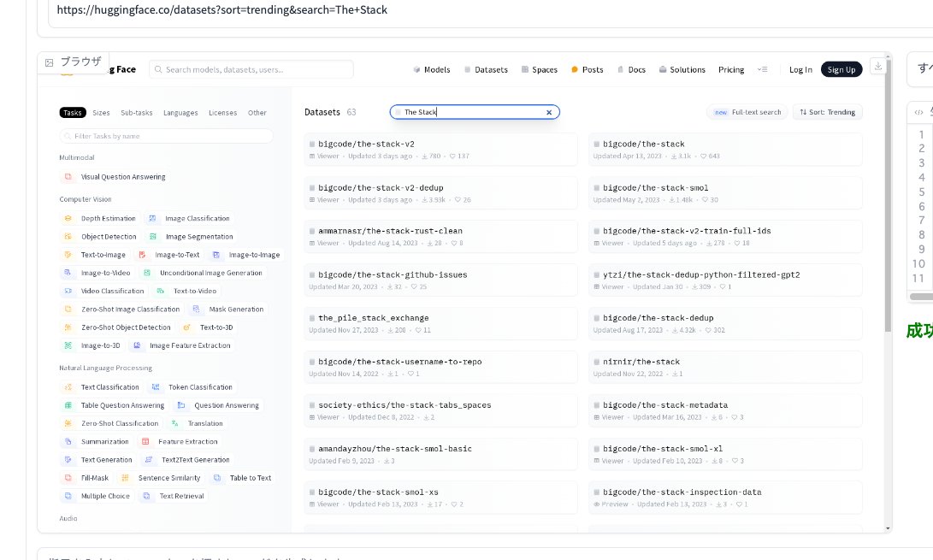
Task: Expand the more-options menu next to Pricing
Action: [x=762, y=69]
